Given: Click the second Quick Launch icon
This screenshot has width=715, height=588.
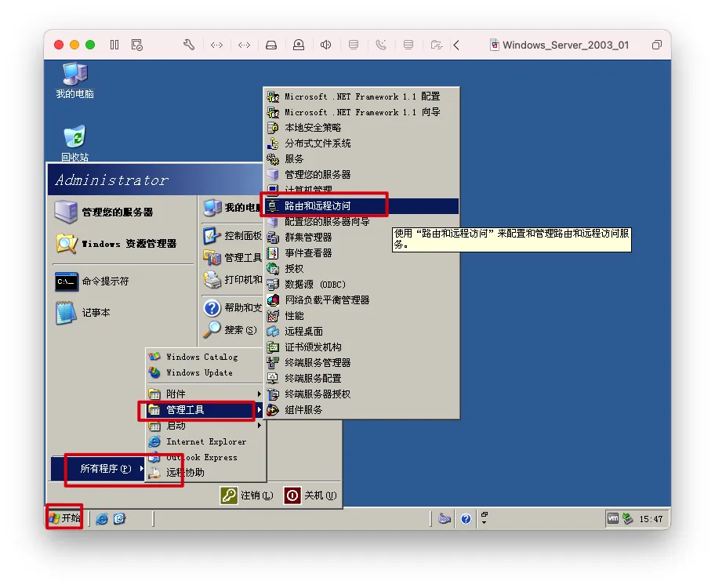Looking at the screenshot, I should coord(119,519).
